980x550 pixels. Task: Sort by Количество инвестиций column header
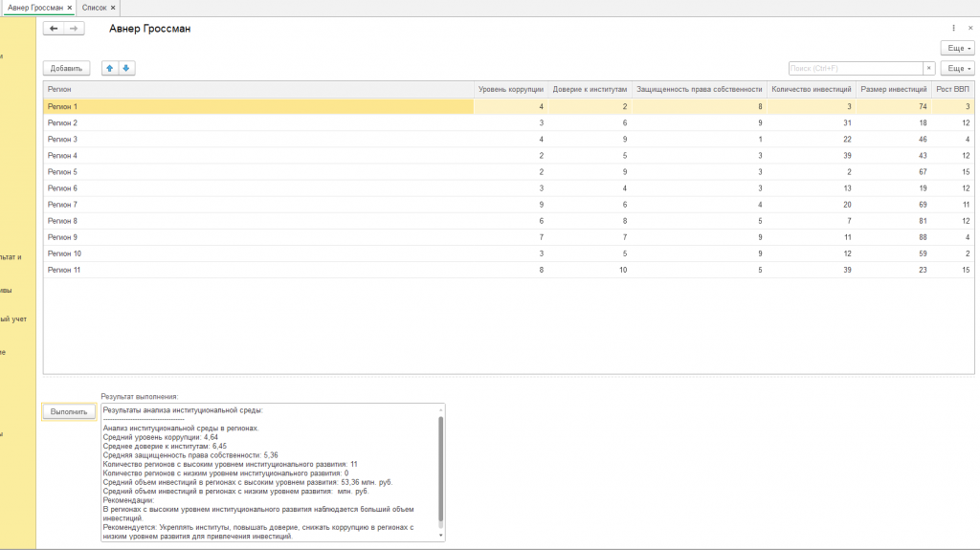[812, 89]
